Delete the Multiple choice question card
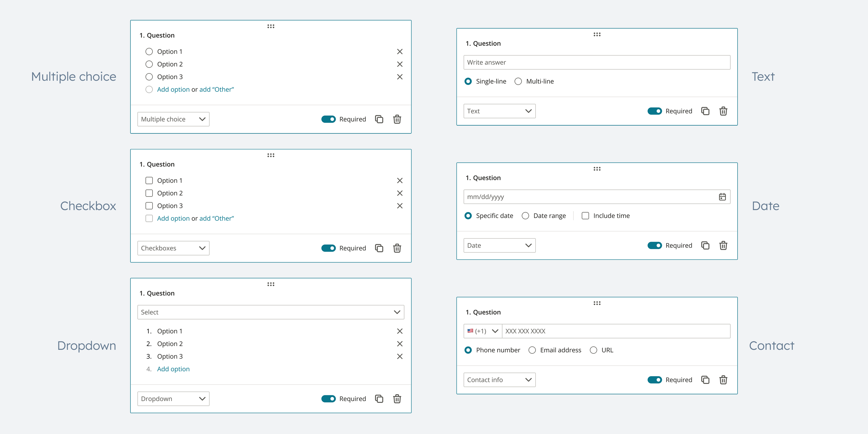The width and height of the screenshot is (868, 434). point(397,119)
